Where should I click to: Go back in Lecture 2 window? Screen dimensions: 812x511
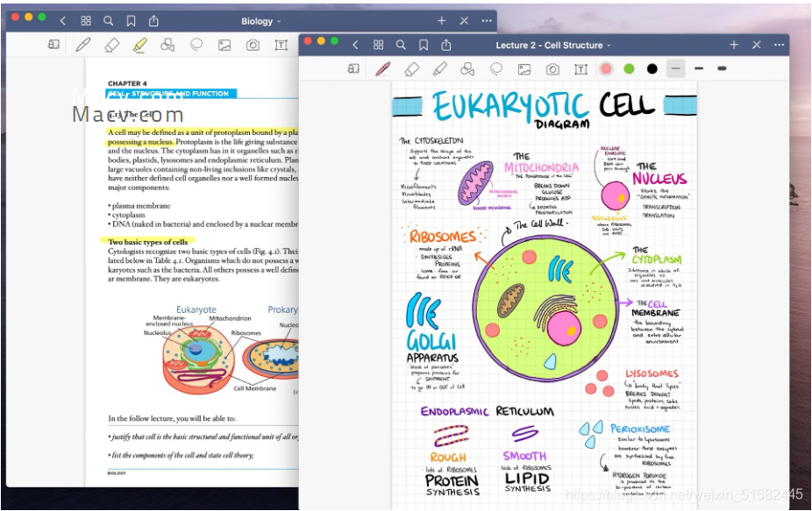coord(355,45)
